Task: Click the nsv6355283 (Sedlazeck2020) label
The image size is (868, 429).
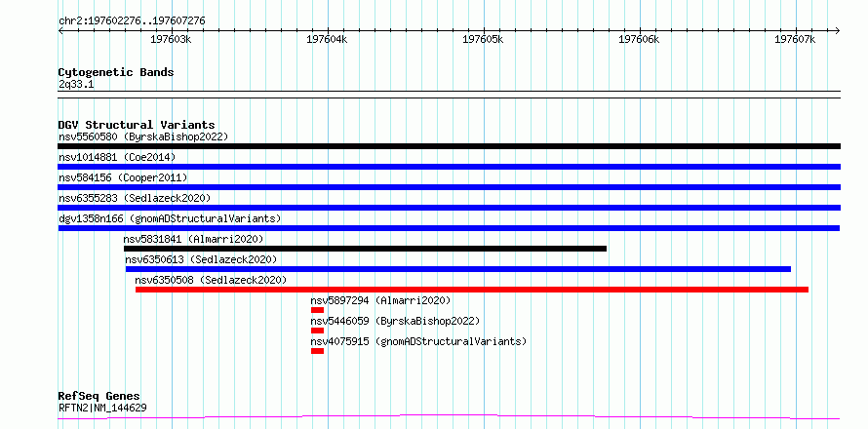Action: point(135,198)
